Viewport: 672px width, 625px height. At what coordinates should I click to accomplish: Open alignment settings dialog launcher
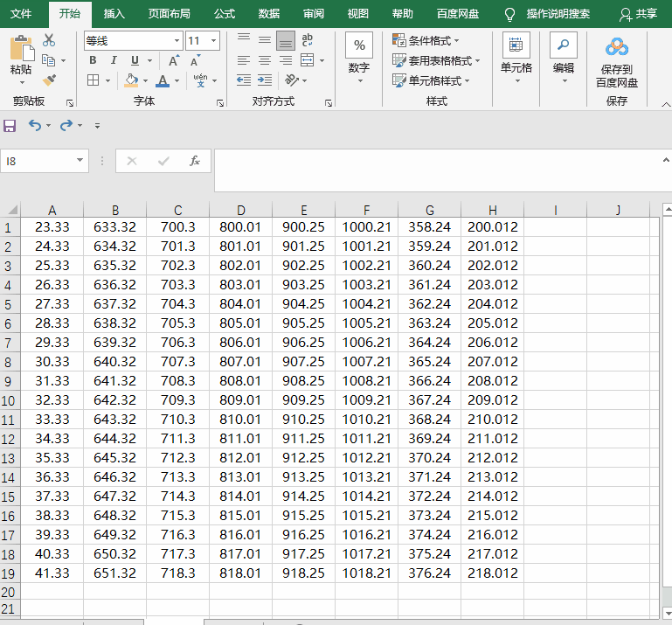pos(329,103)
